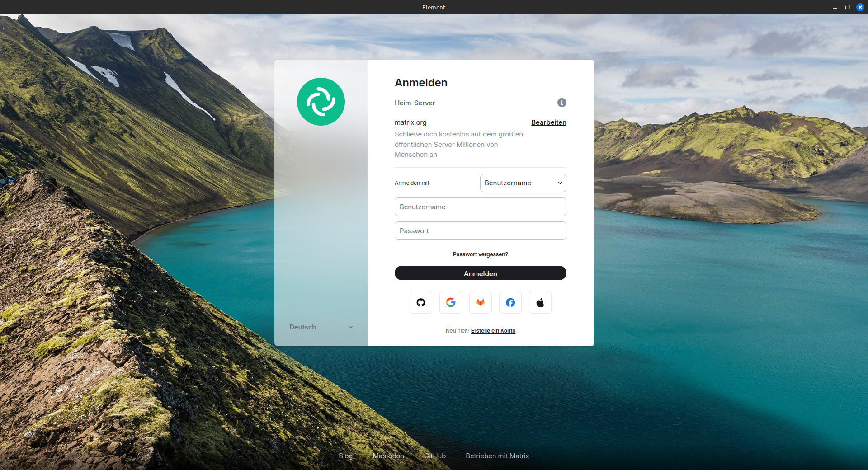Click the Passwort input field

[480, 230]
